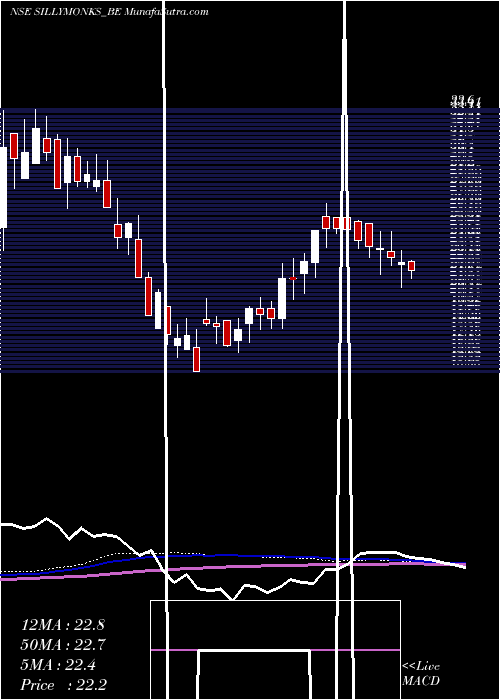Click the <<Live MACD label
The width and height of the screenshot is (500, 700).
[x=421, y=673]
